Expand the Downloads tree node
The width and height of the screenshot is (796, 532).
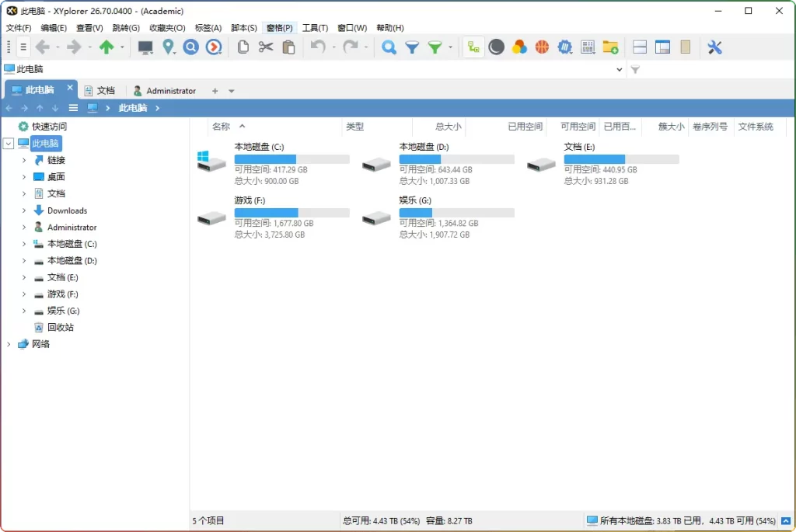24,210
